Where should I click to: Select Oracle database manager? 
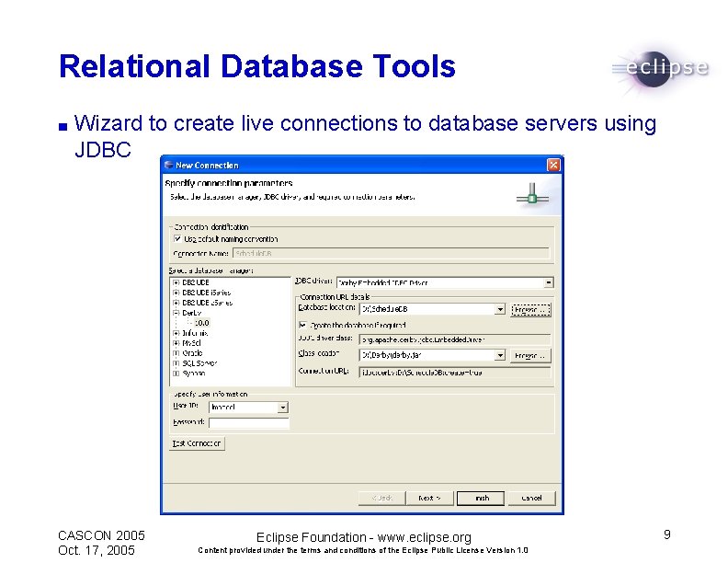[192, 353]
